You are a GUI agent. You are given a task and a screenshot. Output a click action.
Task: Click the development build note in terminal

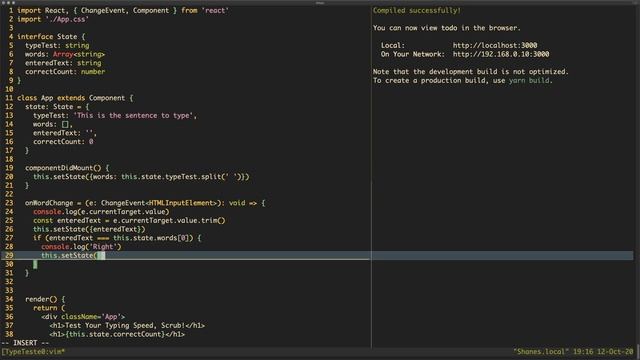[470, 72]
